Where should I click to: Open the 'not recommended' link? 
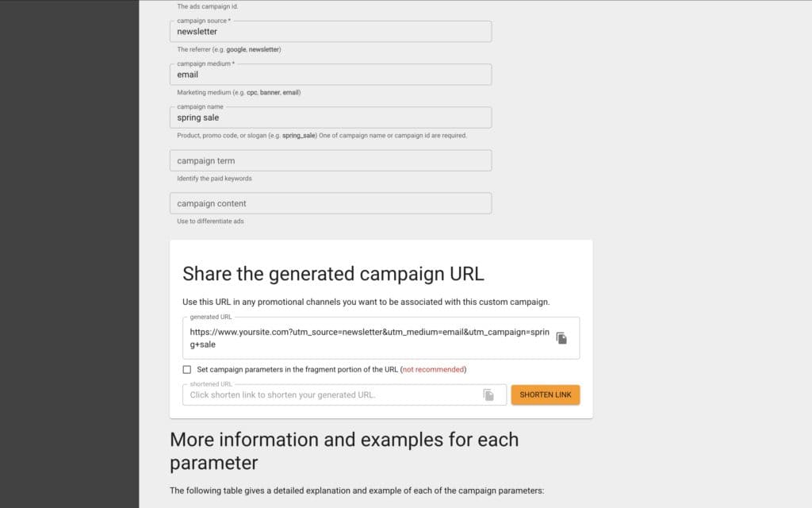pyautogui.click(x=433, y=369)
